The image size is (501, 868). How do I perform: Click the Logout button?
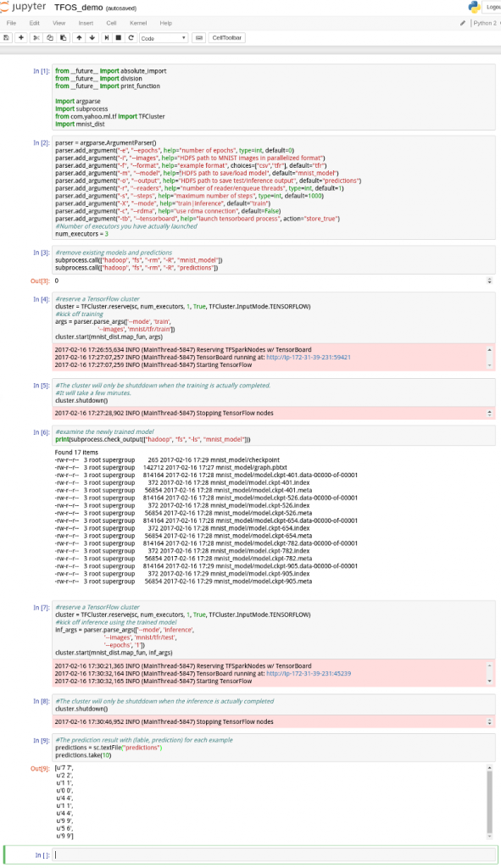tap(492, 7)
